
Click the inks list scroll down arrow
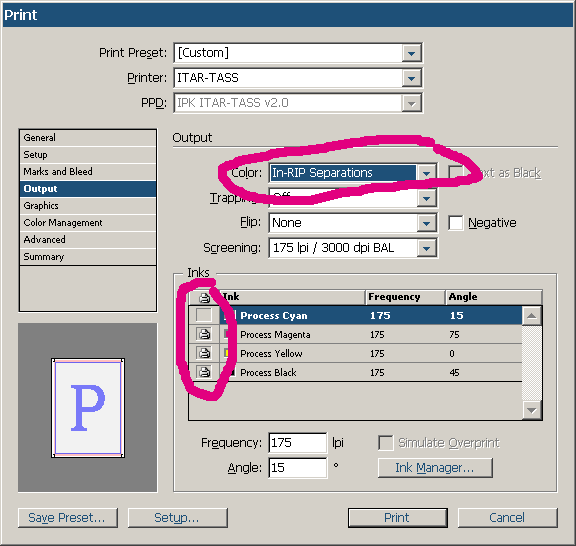pos(532,410)
